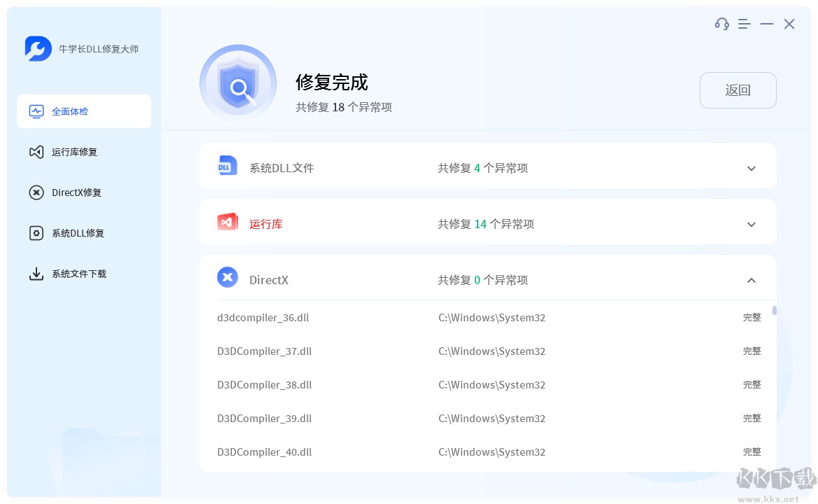Image resolution: width=818 pixels, height=504 pixels.
Task: Expand the 系统DLL文件 results section
Action: pyautogui.click(x=751, y=168)
